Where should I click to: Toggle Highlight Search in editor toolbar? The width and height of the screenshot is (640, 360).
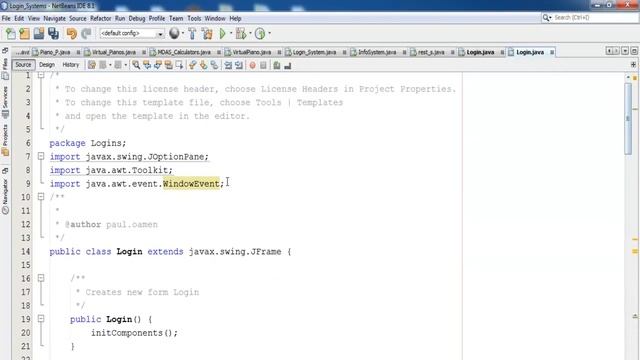(168, 65)
